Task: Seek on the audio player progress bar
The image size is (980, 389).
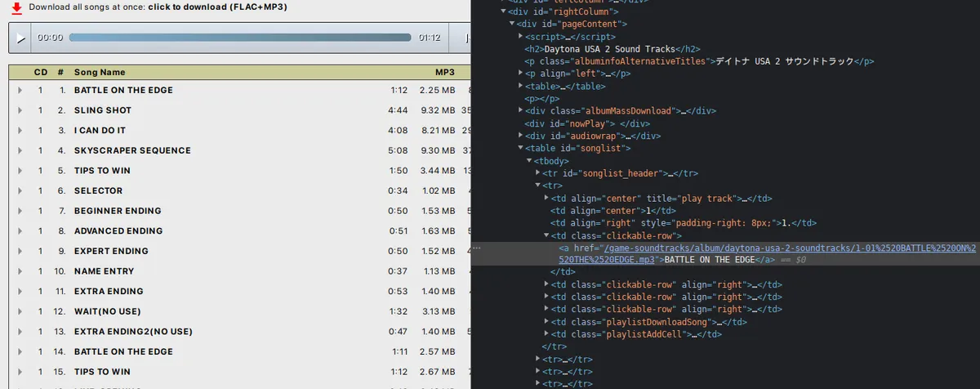Action: coord(240,38)
